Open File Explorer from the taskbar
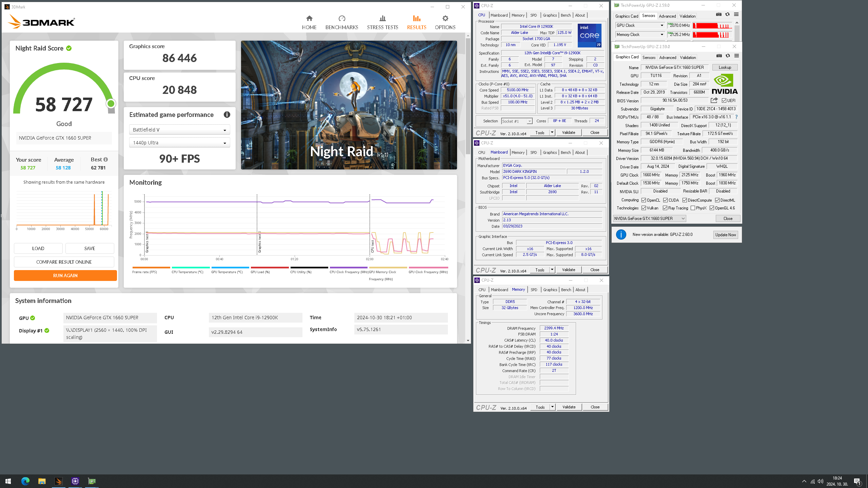The width and height of the screenshot is (868, 488). [42, 481]
